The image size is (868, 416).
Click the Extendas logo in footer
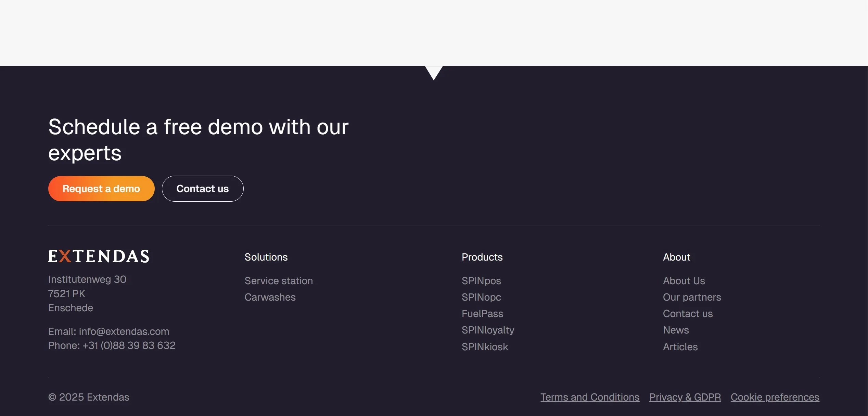[99, 256]
